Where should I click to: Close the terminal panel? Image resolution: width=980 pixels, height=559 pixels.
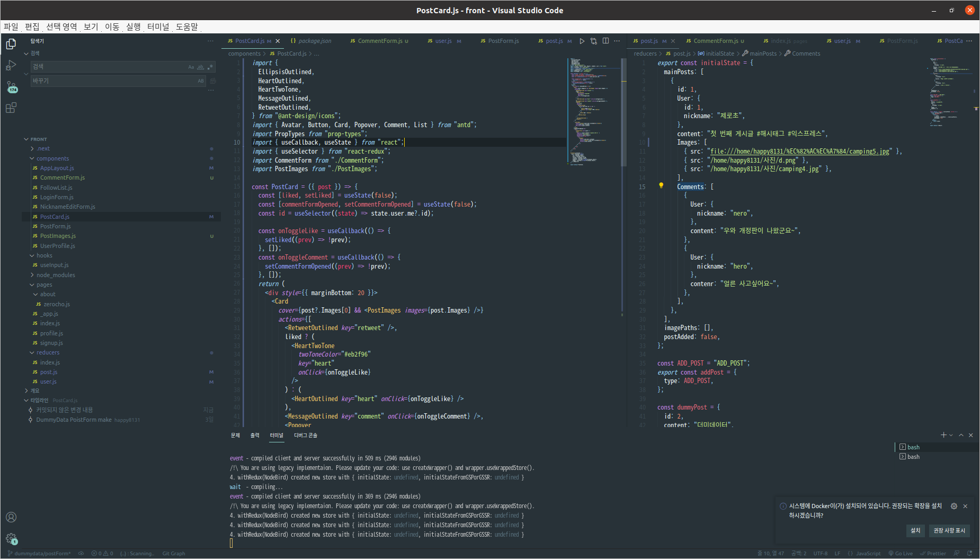point(971,435)
